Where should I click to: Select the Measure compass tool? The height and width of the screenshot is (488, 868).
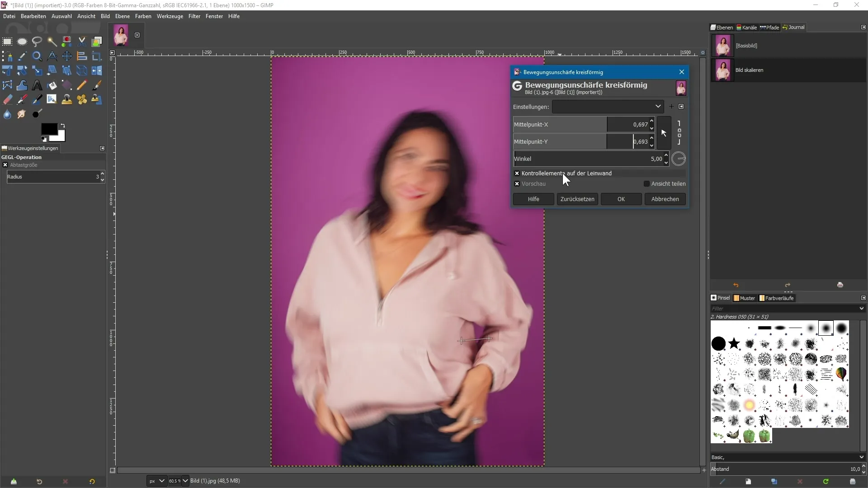coord(52,56)
